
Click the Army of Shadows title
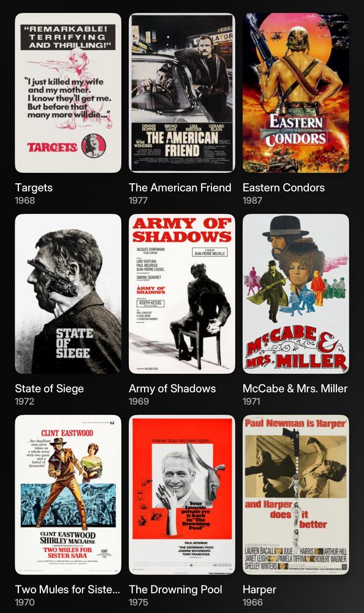(172, 389)
